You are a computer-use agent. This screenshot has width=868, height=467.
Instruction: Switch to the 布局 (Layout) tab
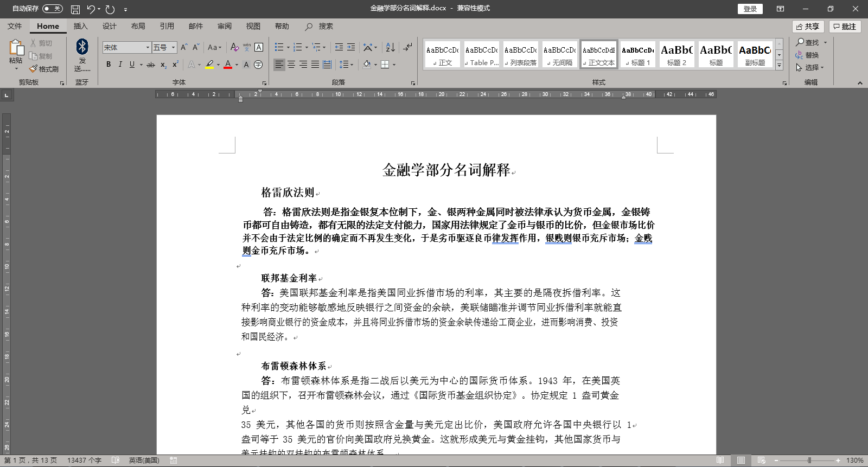click(138, 26)
